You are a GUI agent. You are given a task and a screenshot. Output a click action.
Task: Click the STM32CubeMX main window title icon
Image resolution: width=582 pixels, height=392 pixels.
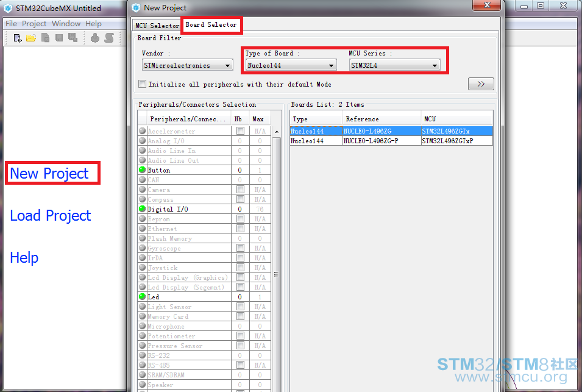tap(8, 8)
